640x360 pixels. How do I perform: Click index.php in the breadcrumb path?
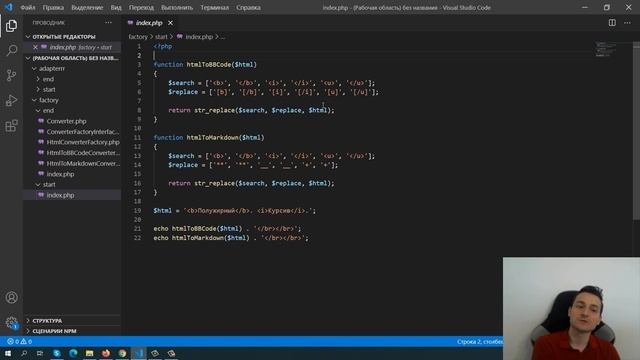199,37
